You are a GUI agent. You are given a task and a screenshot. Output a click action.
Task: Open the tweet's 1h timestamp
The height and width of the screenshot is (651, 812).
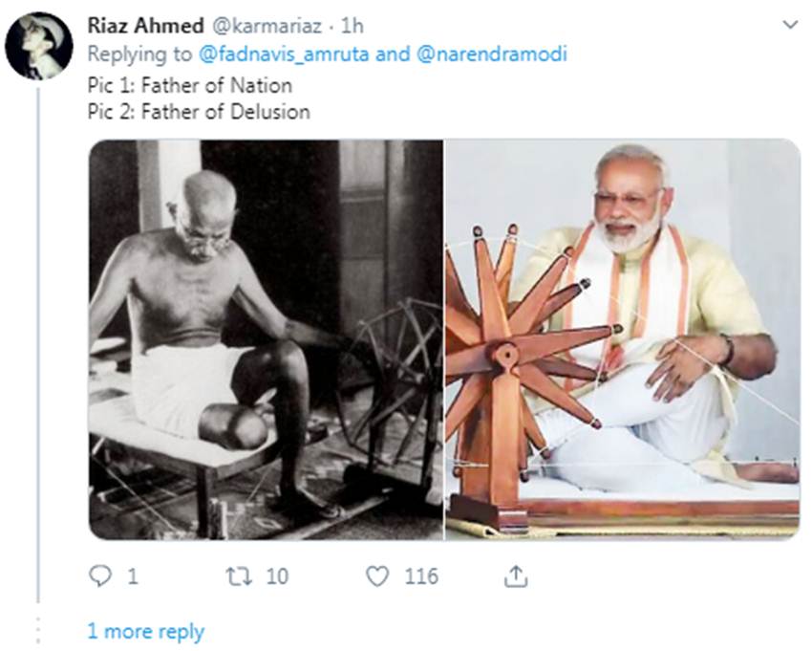(x=352, y=25)
